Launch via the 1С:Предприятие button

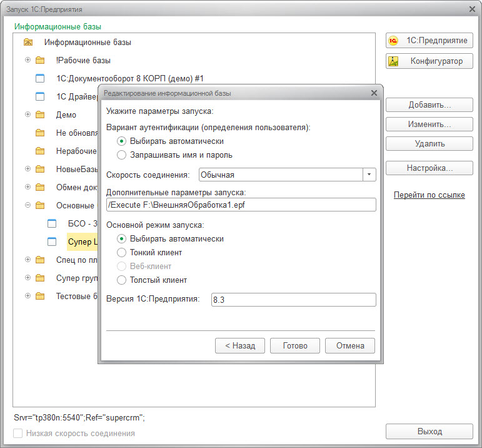[429, 41]
